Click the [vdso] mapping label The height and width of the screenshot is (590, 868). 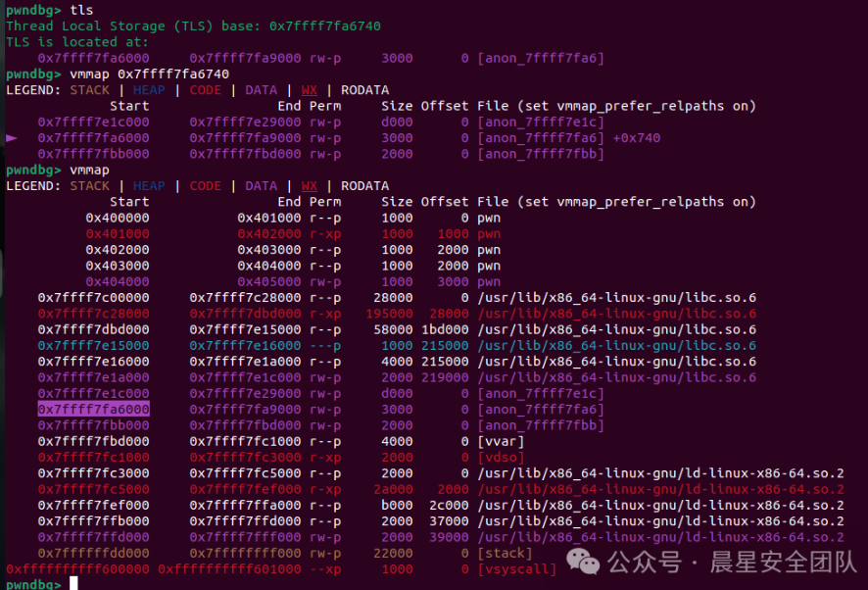(501, 457)
